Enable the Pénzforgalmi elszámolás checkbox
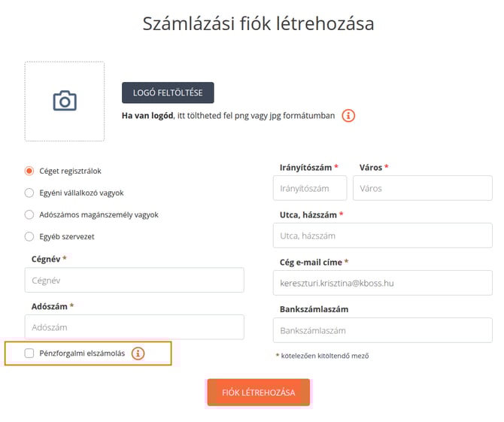The width and height of the screenshot is (504, 422). pyautogui.click(x=29, y=353)
